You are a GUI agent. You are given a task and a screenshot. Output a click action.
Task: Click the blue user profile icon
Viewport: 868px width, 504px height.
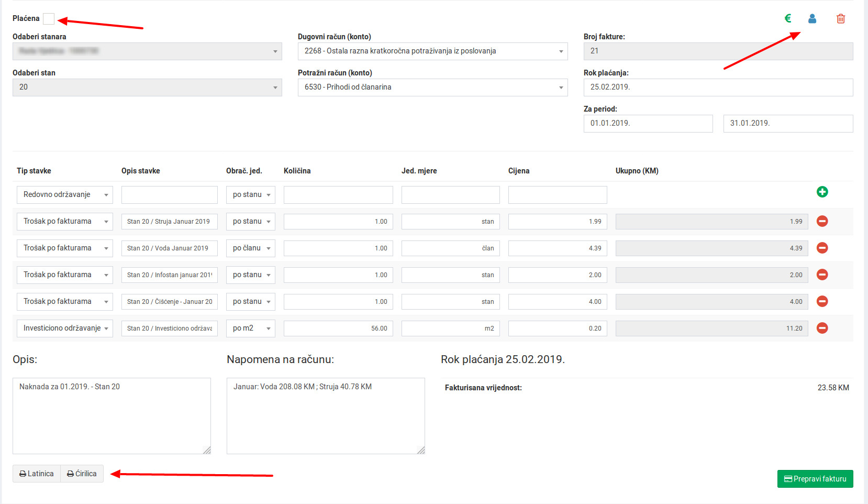coord(812,18)
